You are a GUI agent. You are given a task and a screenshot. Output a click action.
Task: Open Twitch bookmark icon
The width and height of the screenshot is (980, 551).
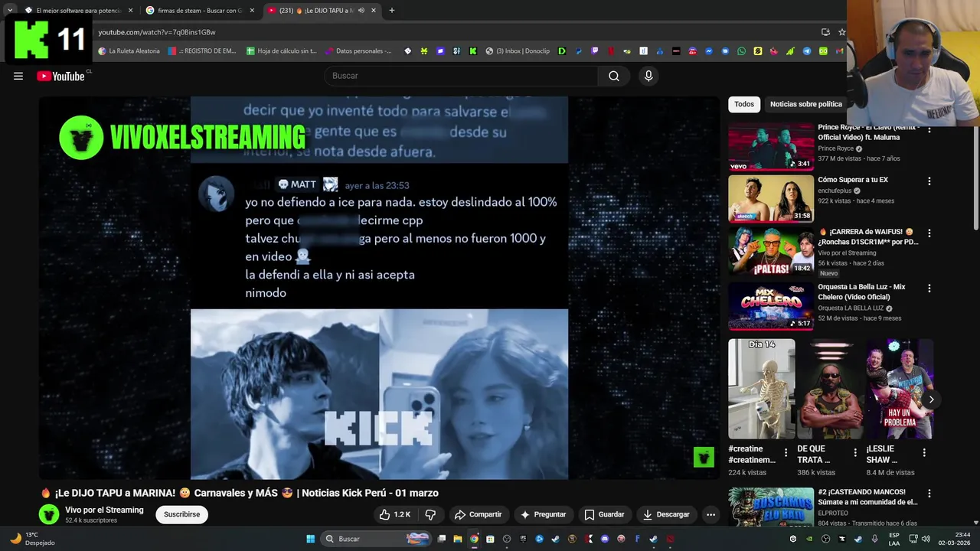point(594,51)
